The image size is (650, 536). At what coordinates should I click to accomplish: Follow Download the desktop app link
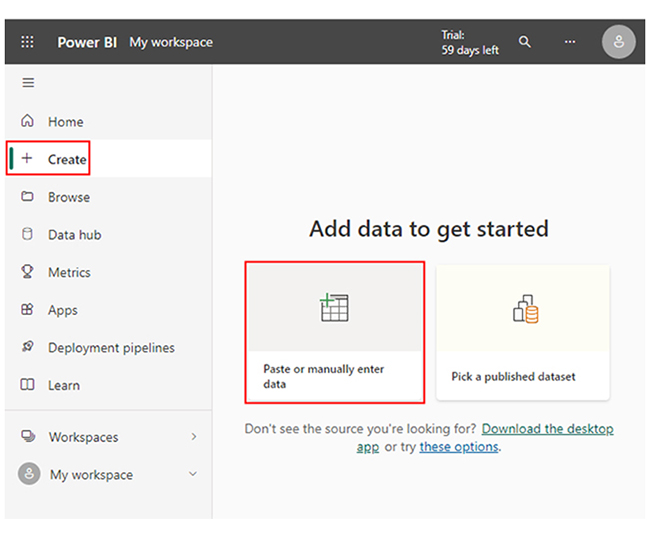point(548,429)
